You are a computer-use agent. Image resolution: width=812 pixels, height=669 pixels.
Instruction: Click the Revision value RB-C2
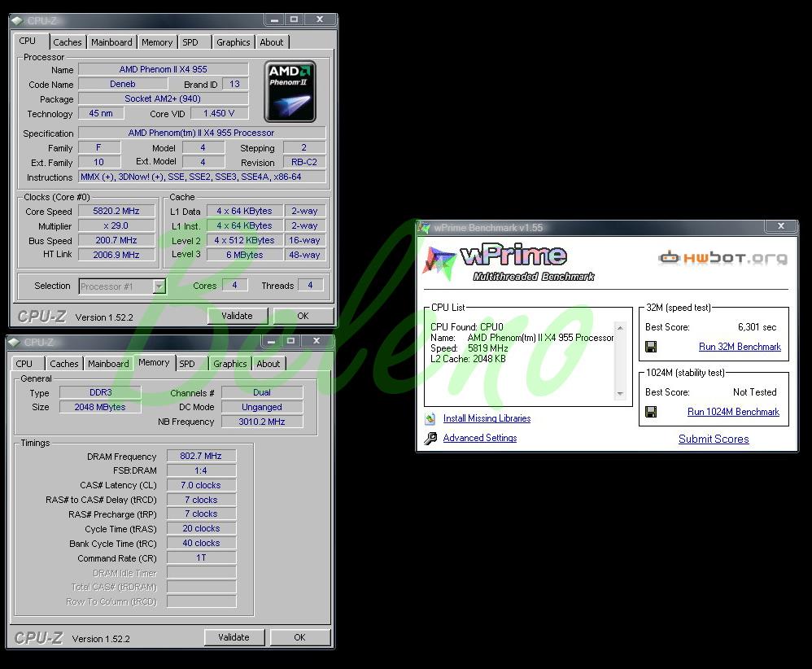[x=304, y=162]
